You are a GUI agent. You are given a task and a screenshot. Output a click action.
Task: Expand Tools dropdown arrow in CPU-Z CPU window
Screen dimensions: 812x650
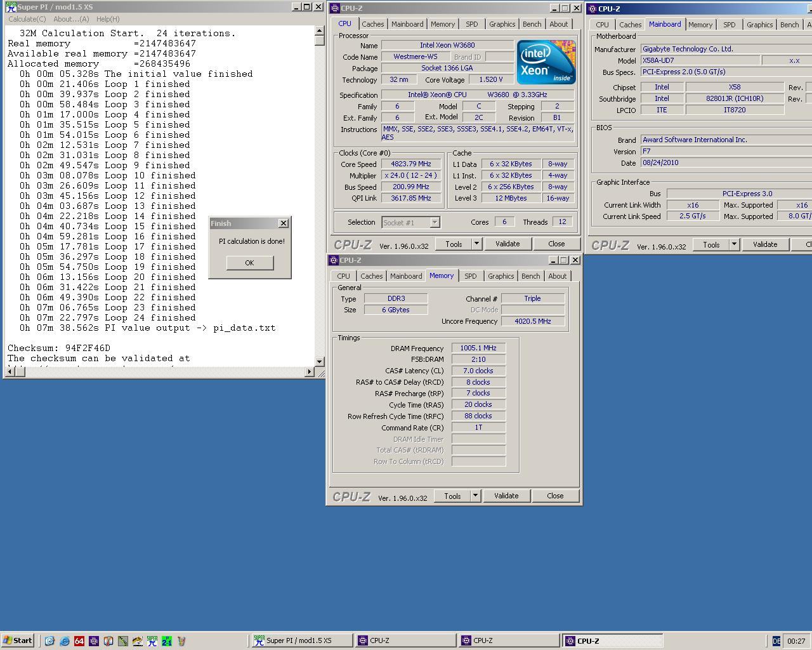[476, 244]
